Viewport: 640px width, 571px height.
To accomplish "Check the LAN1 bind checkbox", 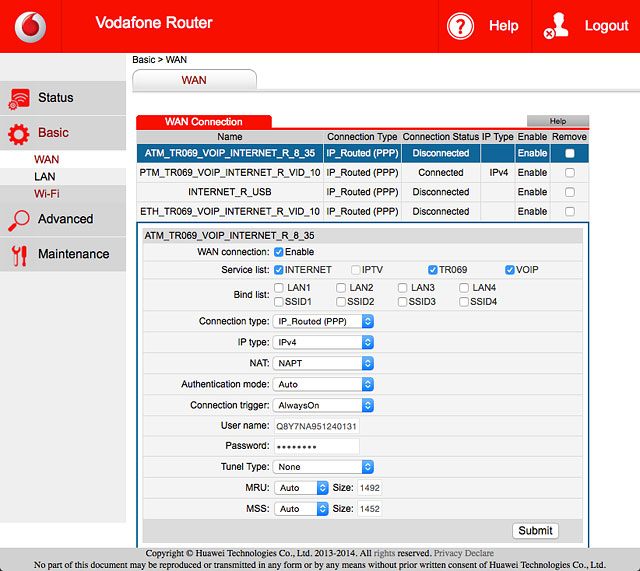I will coord(279,288).
